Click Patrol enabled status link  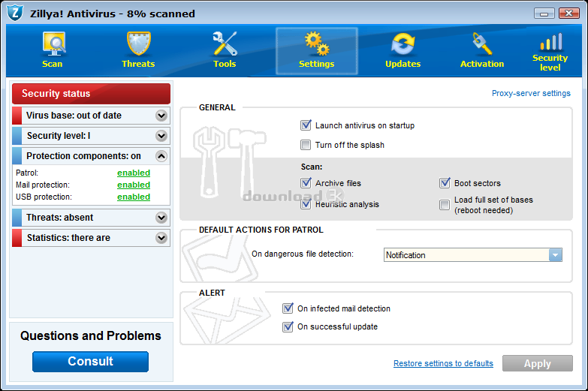[x=134, y=173]
